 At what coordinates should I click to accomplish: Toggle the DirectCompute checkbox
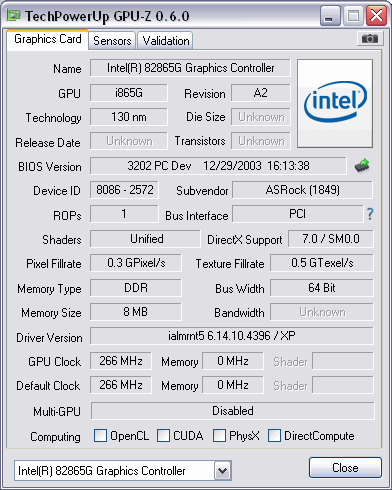(274, 435)
